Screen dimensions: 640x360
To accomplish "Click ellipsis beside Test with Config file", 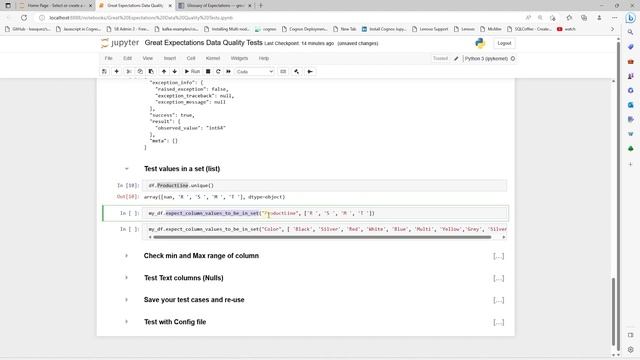I will point(498,322).
